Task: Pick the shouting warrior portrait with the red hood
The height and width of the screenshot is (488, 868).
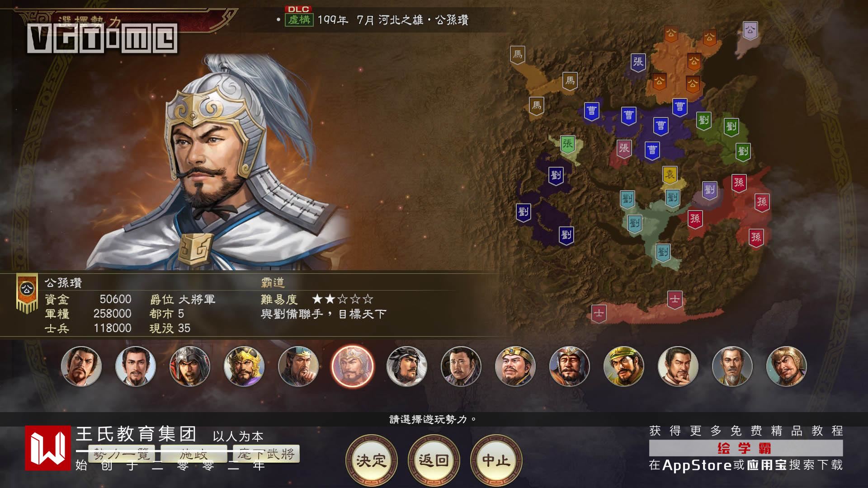Action: click(190, 366)
